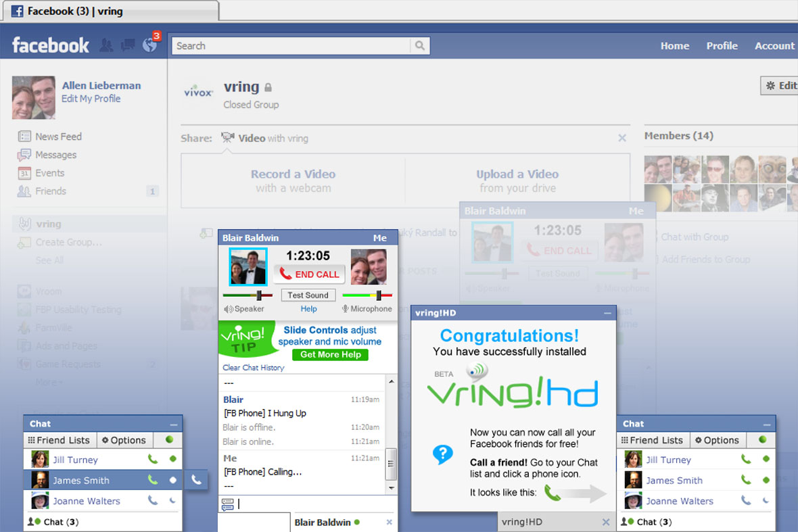Click Blair Baldwin's photo in the front call window

[x=248, y=266]
